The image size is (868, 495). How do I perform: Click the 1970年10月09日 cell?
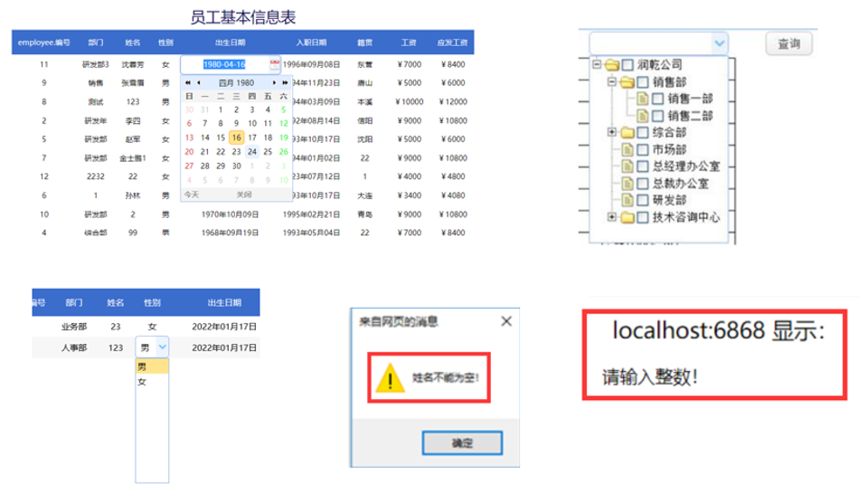coord(230,214)
